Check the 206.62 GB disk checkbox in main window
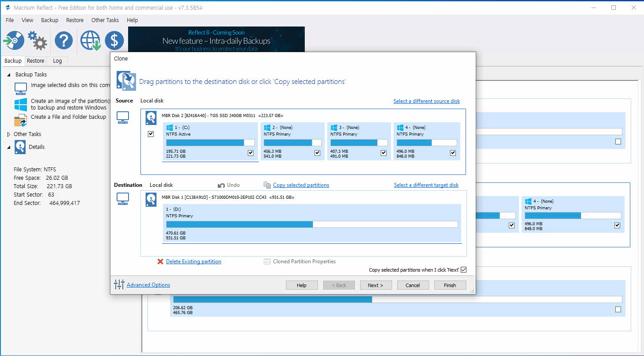Viewport: 644px width, 356px height. click(618, 310)
